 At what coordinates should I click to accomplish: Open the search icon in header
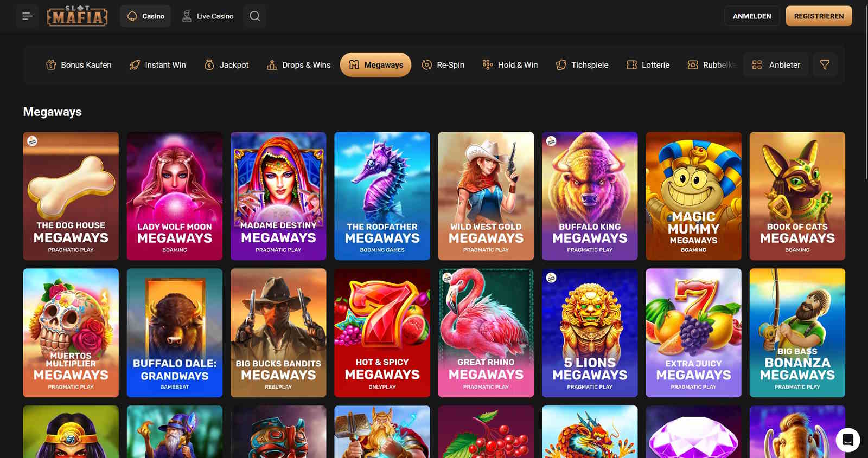click(x=255, y=16)
